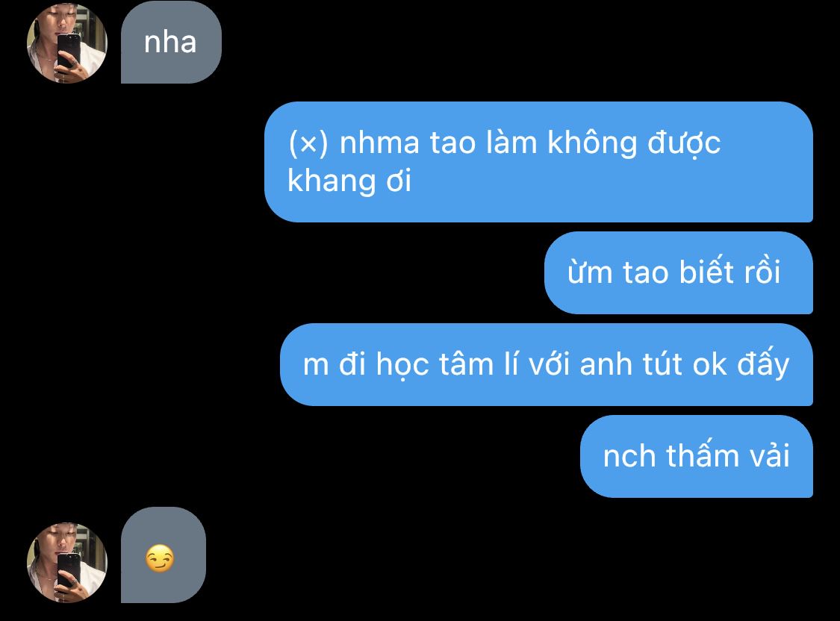The height and width of the screenshot is (621, 840).
Task: Click the word 'ok' in the blue message
Action: (x=710, y=364)
